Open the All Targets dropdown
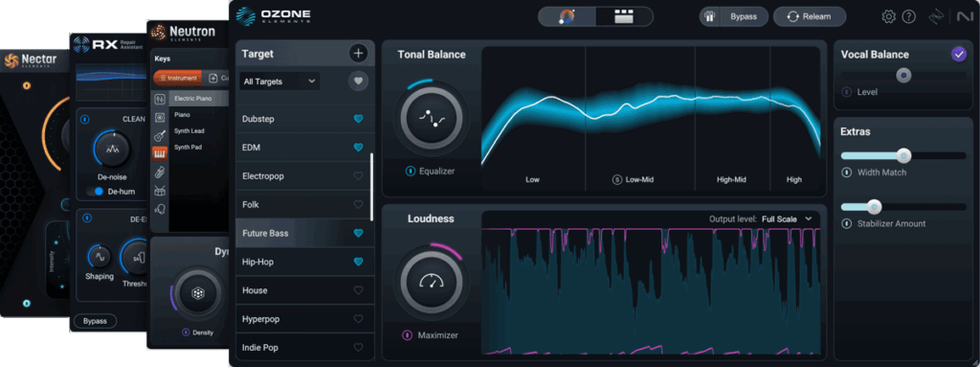Image resolution: width=980 pixels, height=367 pixels. point(279,81)
